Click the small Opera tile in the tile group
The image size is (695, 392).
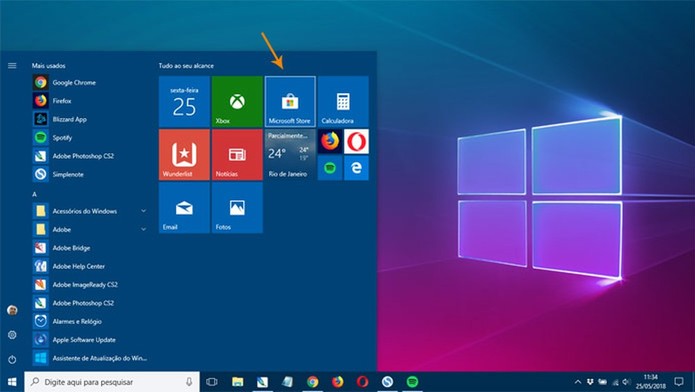point(356,141)
